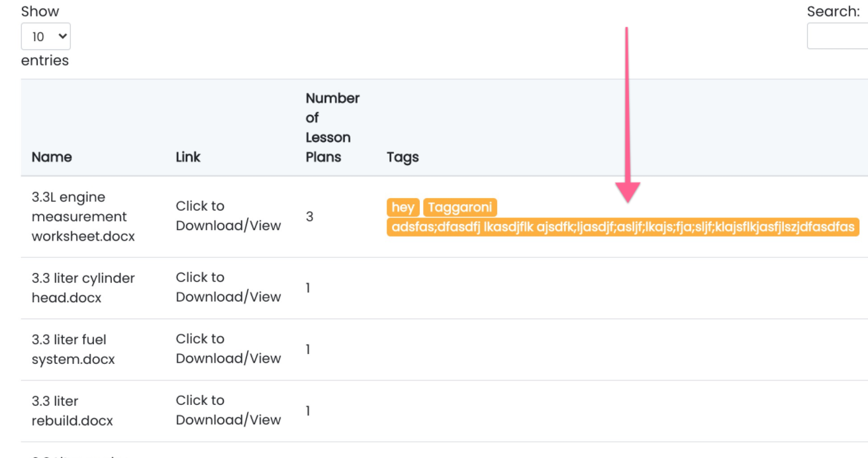868x458 pixels.
Task: Click lesson plan count for cylinder head row
Action: pos(308,288)
